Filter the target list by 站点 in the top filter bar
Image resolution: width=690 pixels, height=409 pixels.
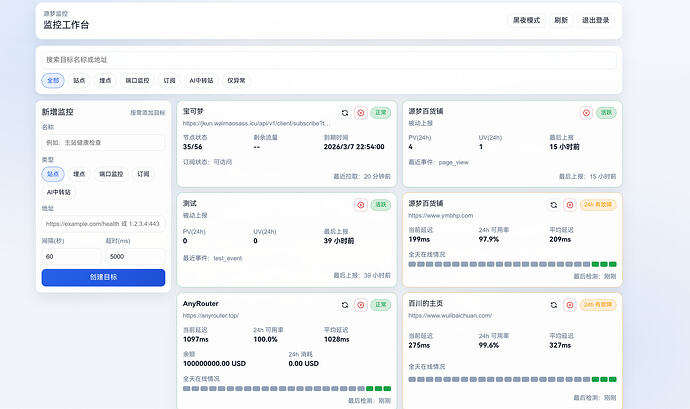(x=79, y=81)
